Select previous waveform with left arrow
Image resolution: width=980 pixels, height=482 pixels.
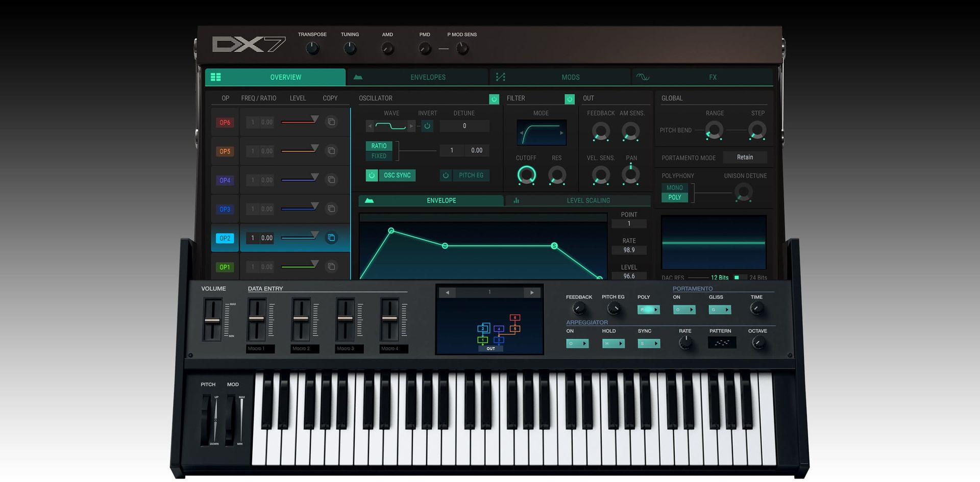tap(370, 126)
